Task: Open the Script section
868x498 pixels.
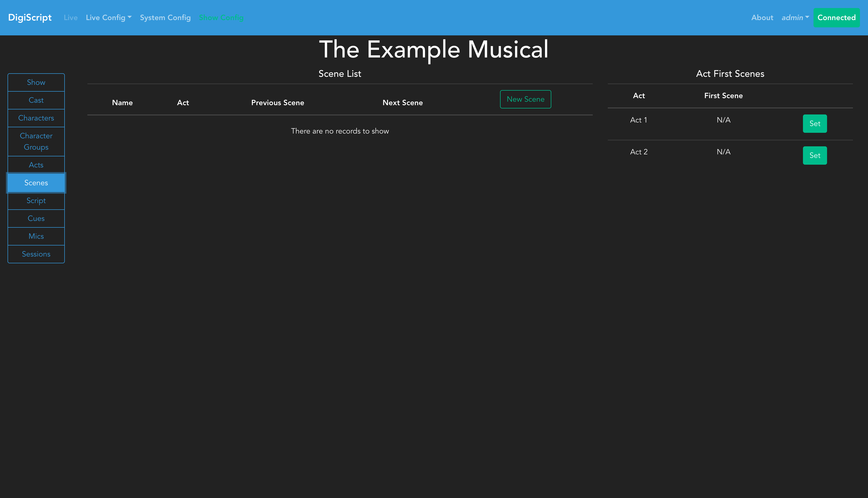Action: coord(36,201)
